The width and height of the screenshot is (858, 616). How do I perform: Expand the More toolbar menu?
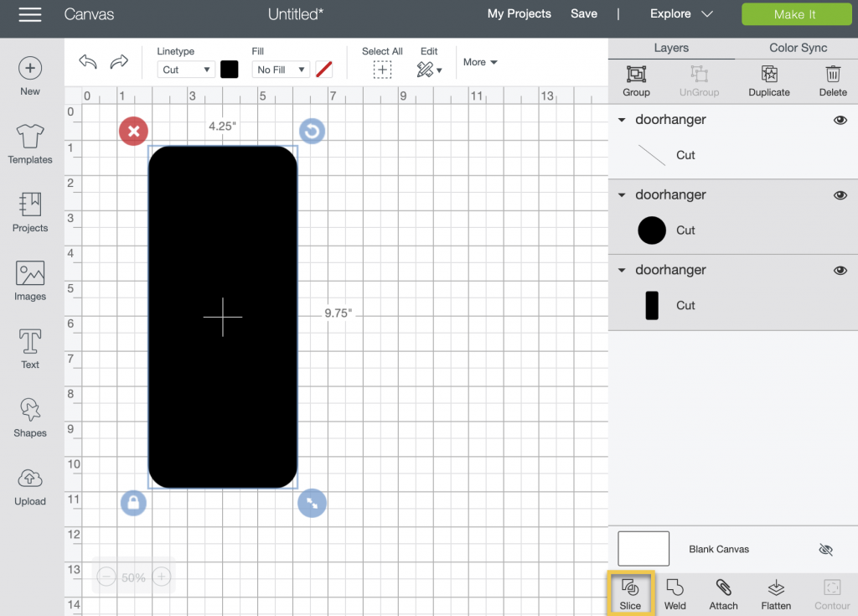[480, 62]
